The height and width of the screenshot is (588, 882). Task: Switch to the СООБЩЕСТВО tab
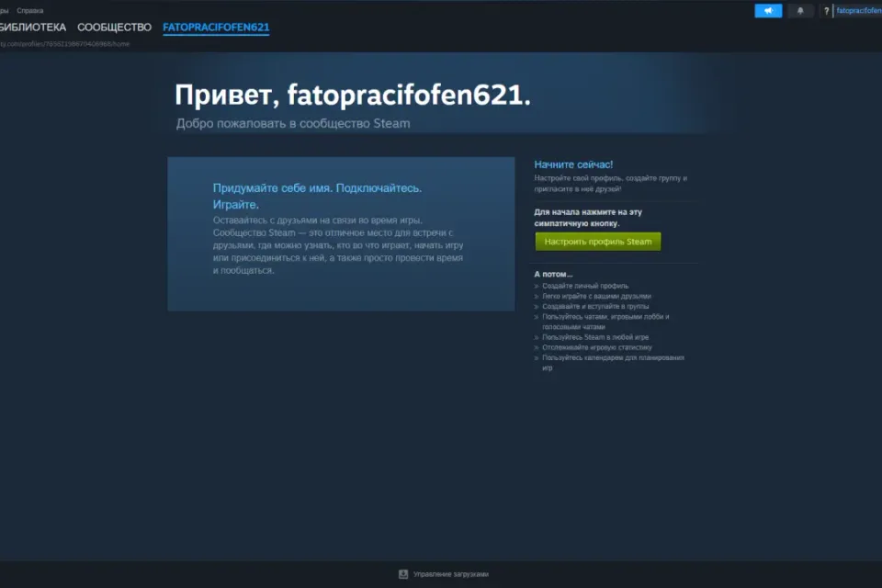click(x=114, y=27)
